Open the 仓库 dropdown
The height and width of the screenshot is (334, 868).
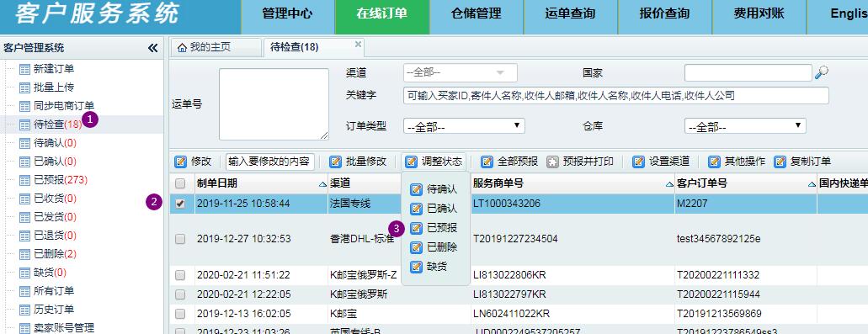(745, 126)
